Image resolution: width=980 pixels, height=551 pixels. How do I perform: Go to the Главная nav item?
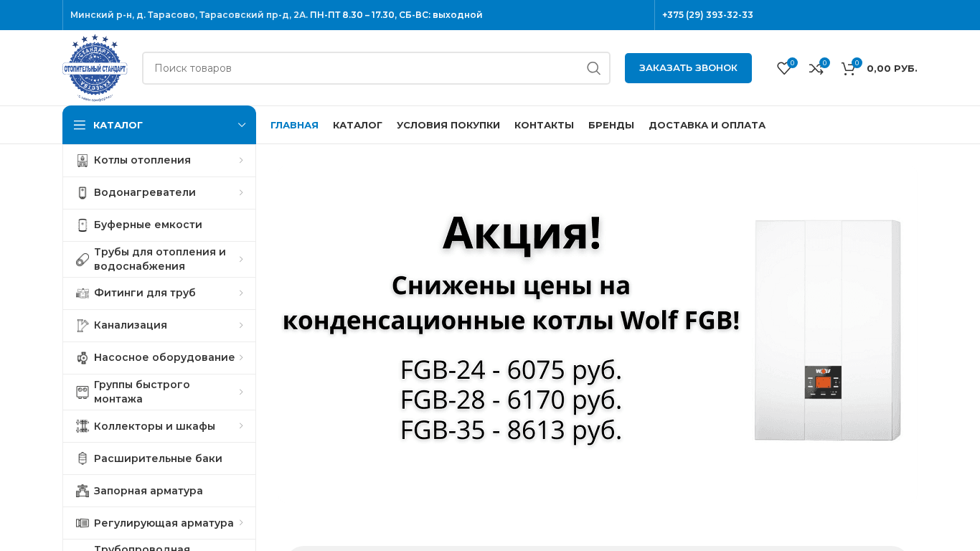pos(294,125)
